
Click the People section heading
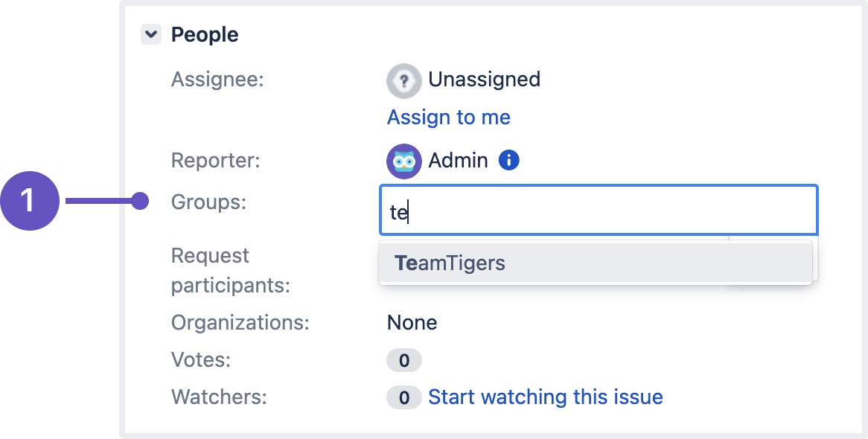pyautogui.click(x=205, y=34)
